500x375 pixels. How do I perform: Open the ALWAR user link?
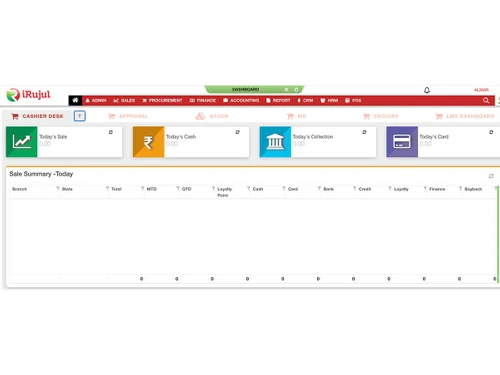pos(481,90)
